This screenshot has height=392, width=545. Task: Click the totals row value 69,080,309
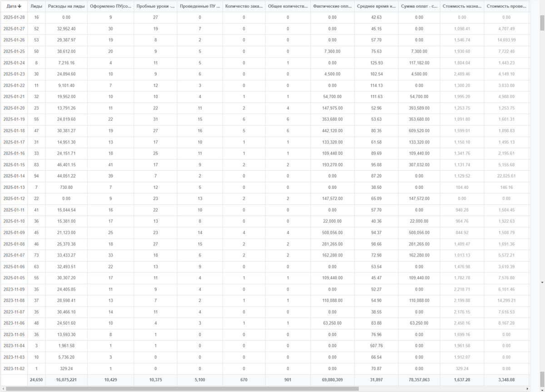(x=332, y=380)
